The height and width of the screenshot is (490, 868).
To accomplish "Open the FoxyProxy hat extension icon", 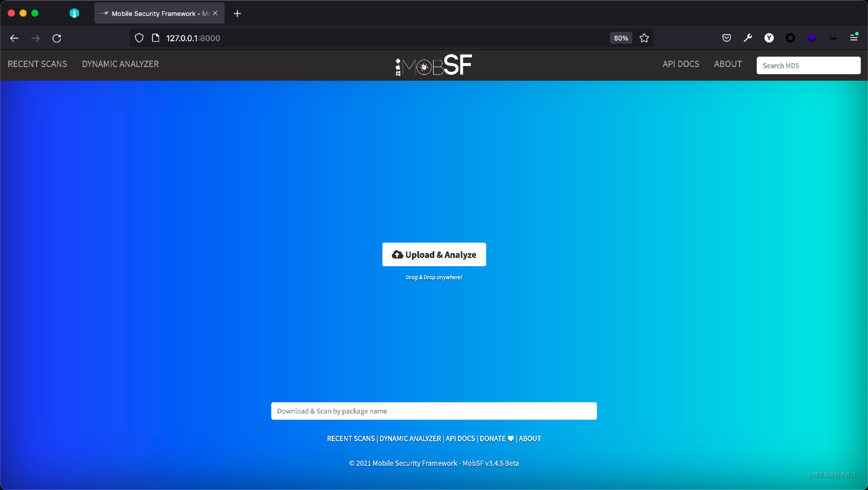I will point(833,38).
